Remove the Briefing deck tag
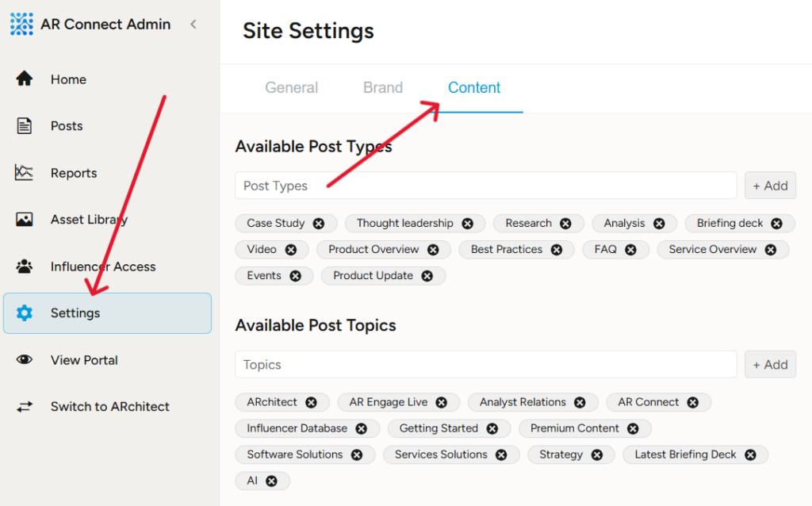This screenshot has height=506, width=812. pos(776,224)
